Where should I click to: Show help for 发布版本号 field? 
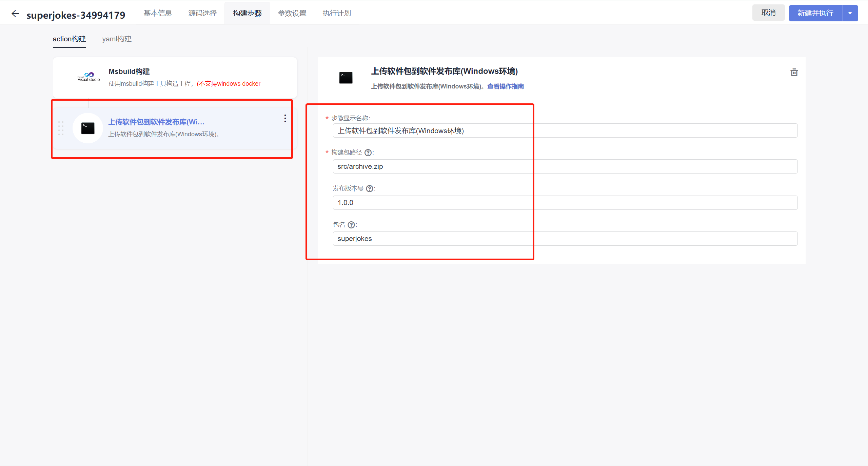tap(370, 188)
